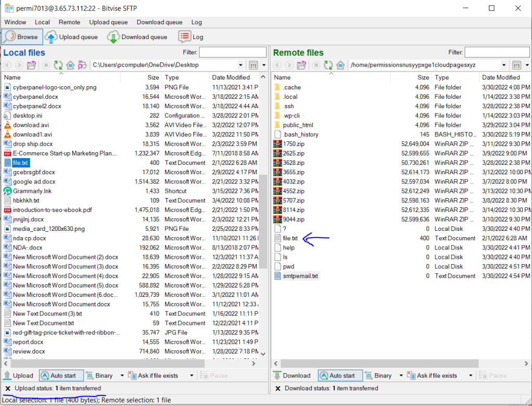Image resolution: width=532 pixels, height=406 pixels.
Task: Select local NDA-.docx
Action: click(28, 247)
